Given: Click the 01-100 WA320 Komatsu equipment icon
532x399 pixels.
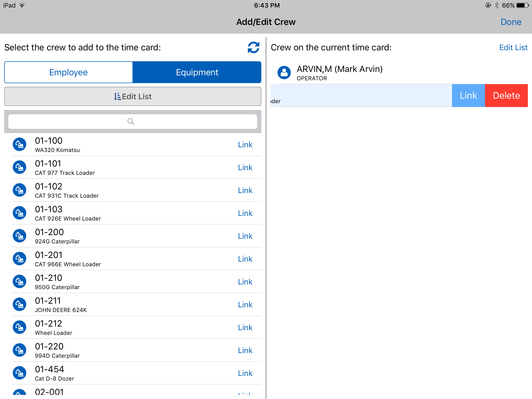Looking at the screenshot, I should point(19,144).
